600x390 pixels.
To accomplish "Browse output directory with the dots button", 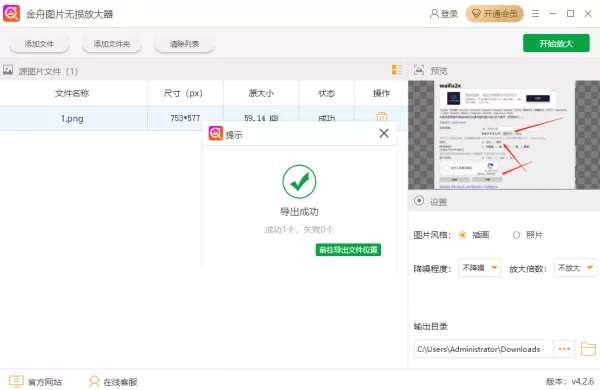I will 564,349.
